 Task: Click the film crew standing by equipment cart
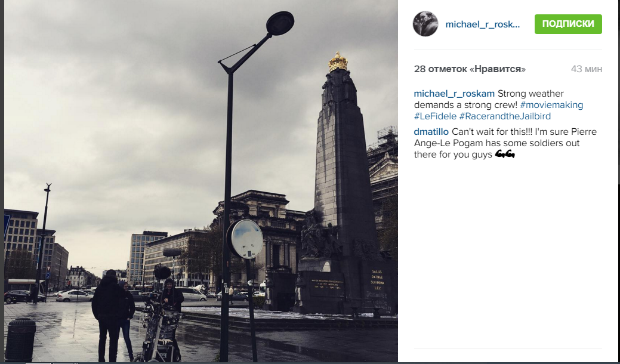[135, 314]
